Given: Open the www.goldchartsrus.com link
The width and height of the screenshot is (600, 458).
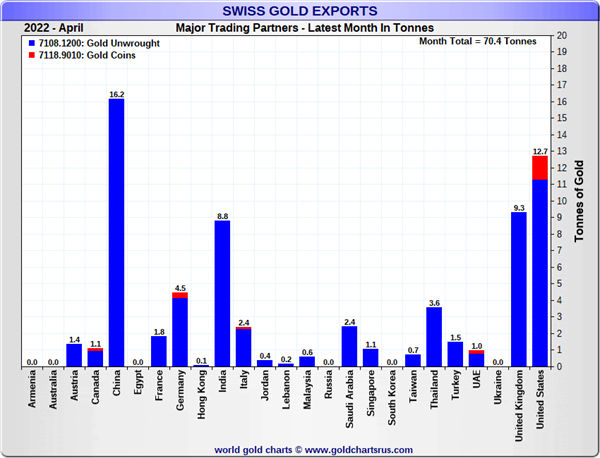Looking at the screenshot, I should coord(359,450).
